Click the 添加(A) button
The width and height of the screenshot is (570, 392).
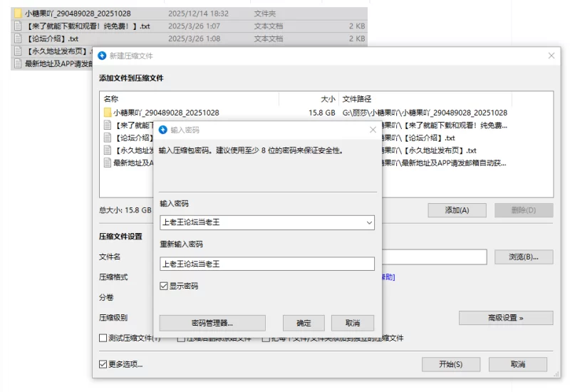click(x=457, y=210)
